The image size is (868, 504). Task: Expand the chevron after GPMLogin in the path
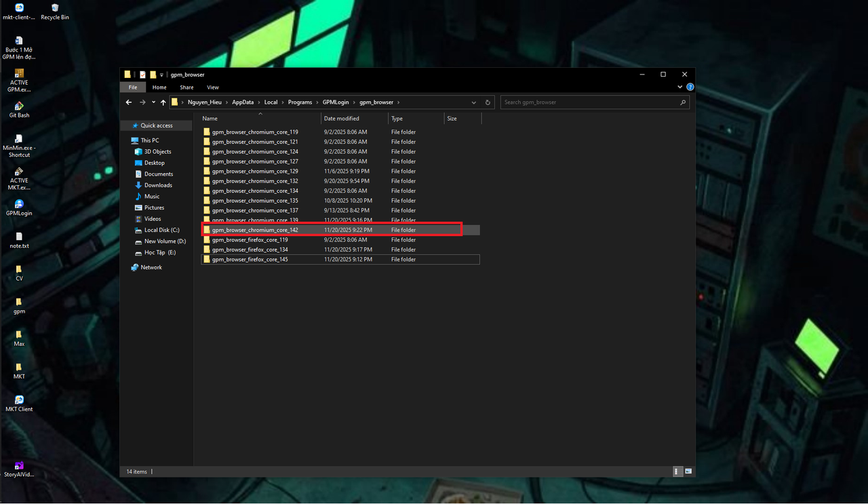(x=354, y=102)
